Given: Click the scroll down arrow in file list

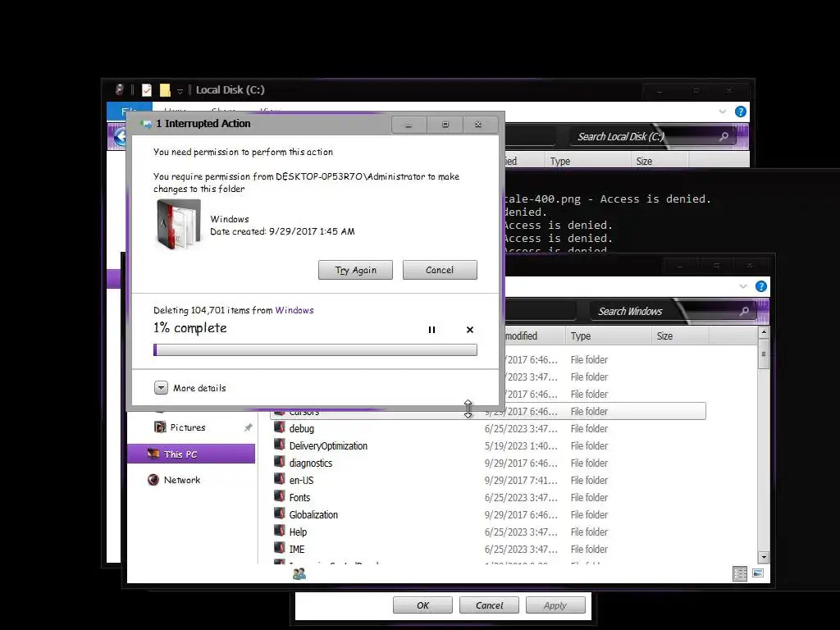Looking at the screenshot, I should coord(764,558).
